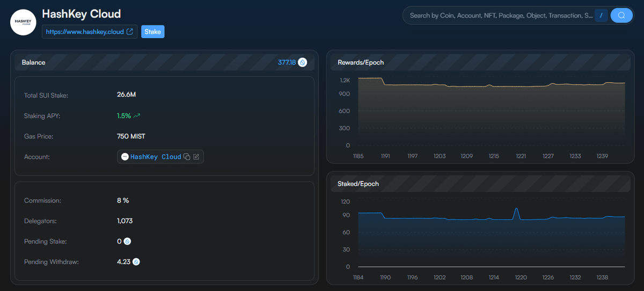Click the HashKey Cloud validator logo
Screen dimensions: 644x291
coord(23,23)
